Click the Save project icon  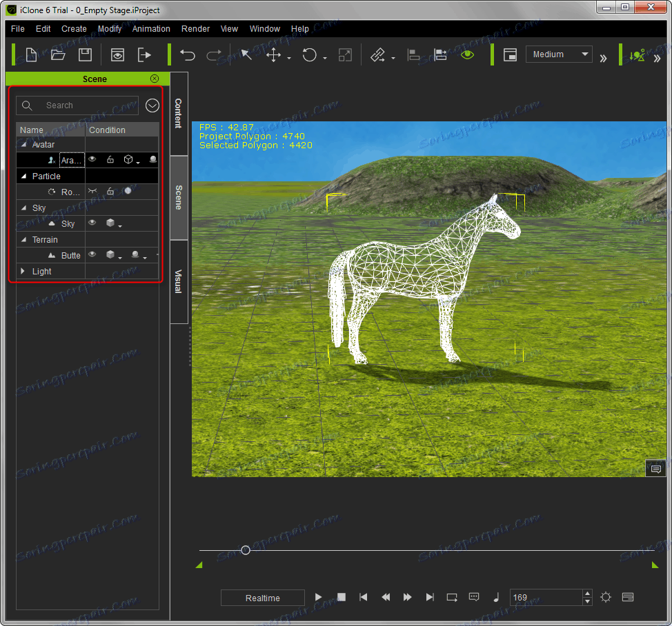(x=85, y=55)
